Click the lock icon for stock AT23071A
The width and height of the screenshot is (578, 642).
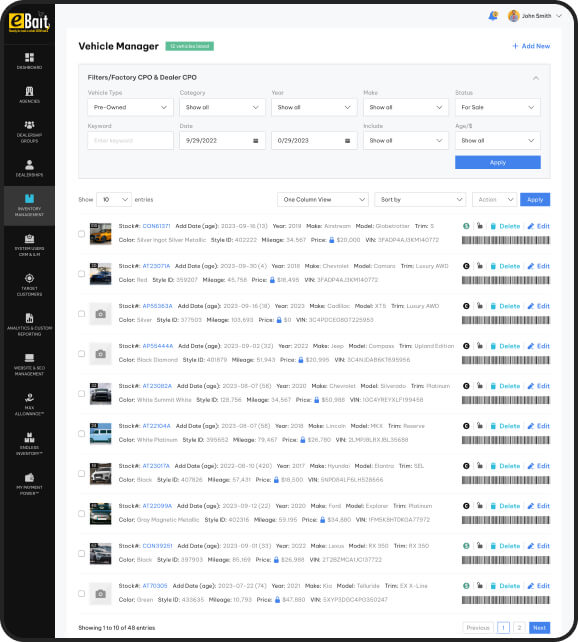[479, 266]
